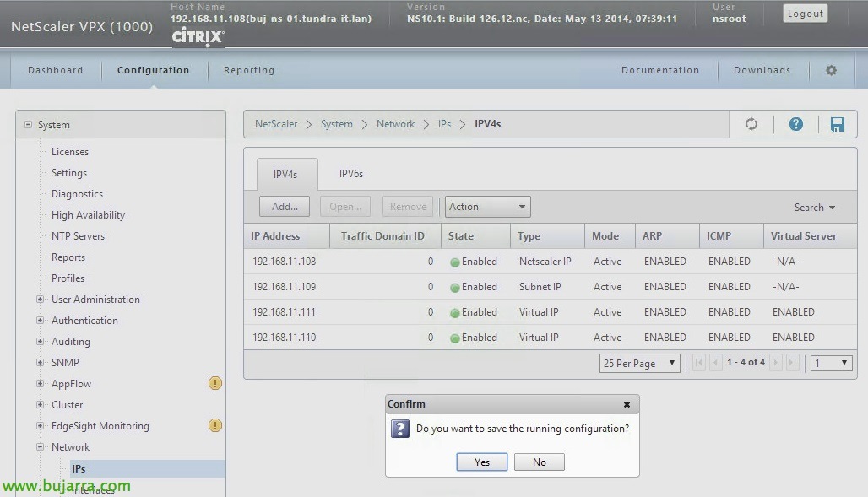Open the Action dropdown
This screenshot has width=868, height=497.
[x=488, y=207]
